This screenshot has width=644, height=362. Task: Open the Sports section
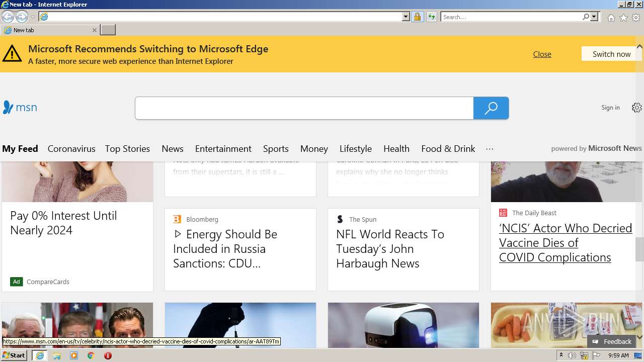276,149
